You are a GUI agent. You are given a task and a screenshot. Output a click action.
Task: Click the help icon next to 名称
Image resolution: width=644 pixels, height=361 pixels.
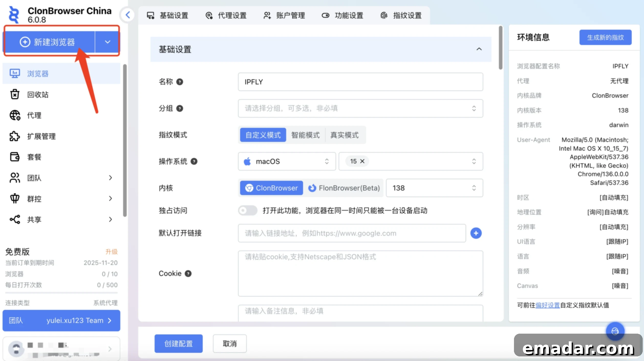coord(180,82)
